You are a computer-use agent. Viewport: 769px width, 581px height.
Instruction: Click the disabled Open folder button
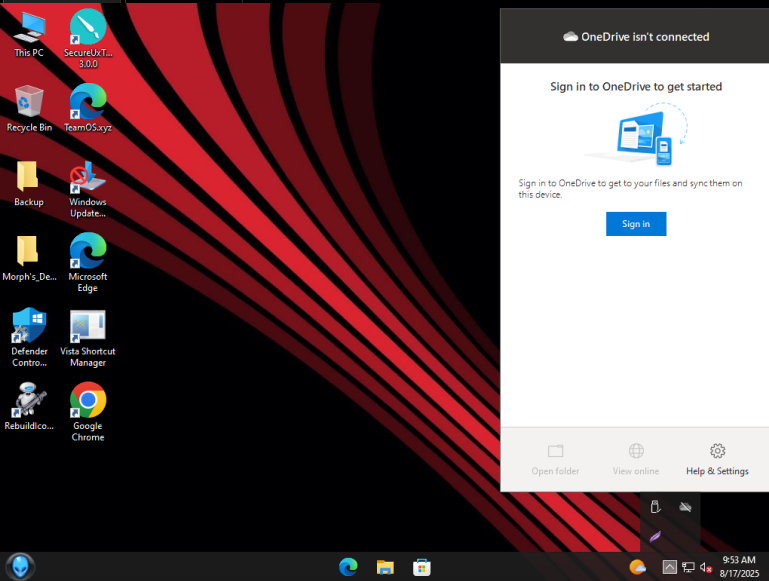(x=555, y=460)
